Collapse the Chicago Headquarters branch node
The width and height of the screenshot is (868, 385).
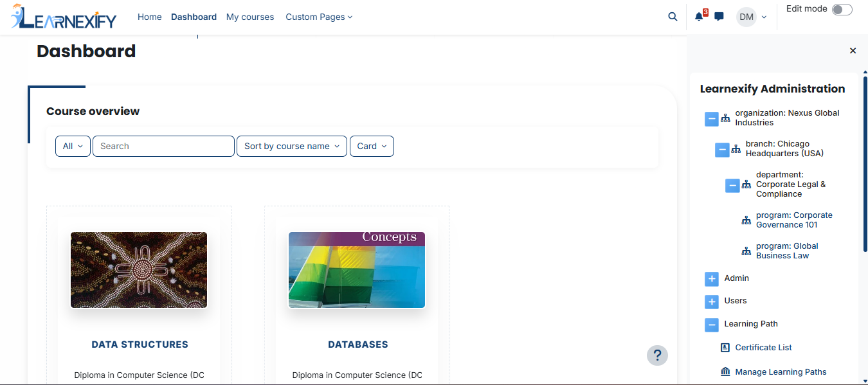point(722,150)
